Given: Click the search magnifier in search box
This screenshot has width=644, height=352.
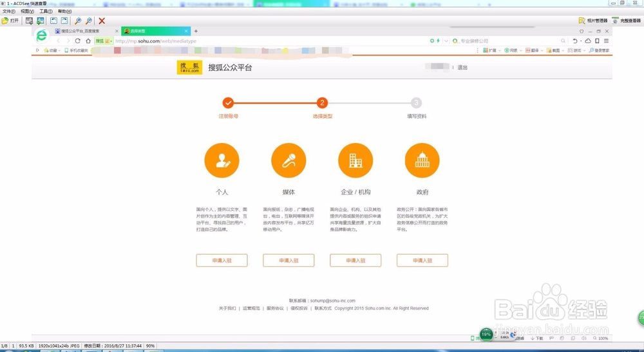Looking at the screenshot, I should coord(563,41).
